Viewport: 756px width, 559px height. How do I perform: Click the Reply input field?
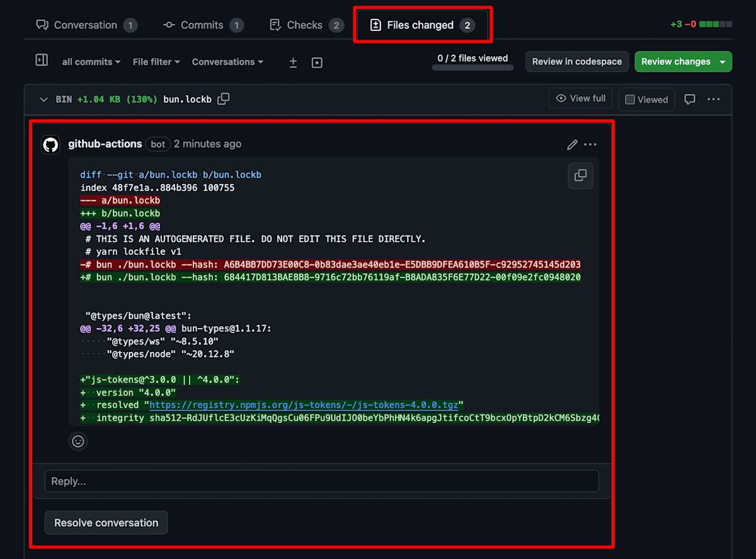[x=321, y=481]
